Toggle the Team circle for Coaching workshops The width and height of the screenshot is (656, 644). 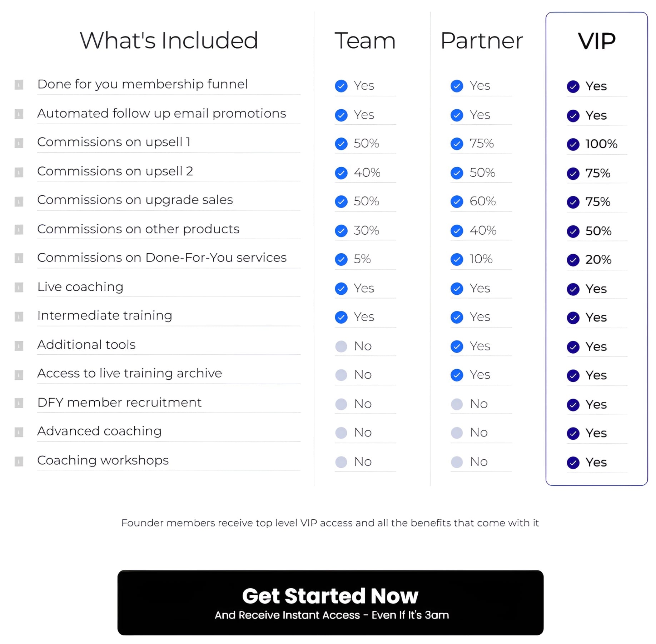click(341, 462)
